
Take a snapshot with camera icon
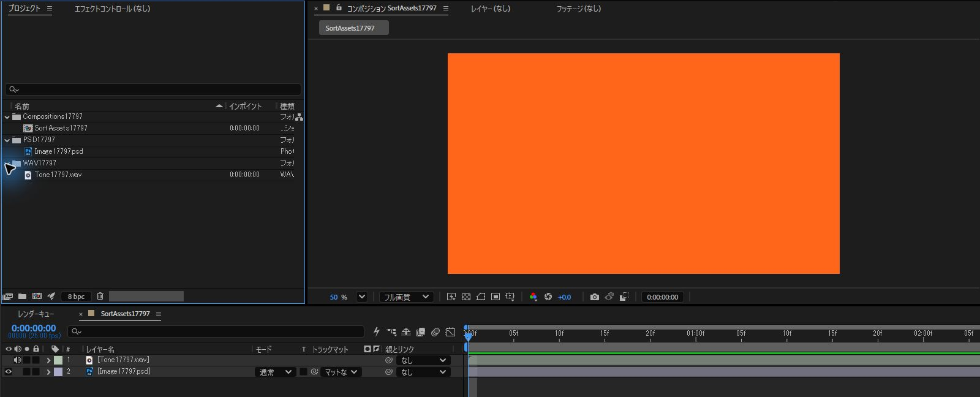click(x=594, y=297)
